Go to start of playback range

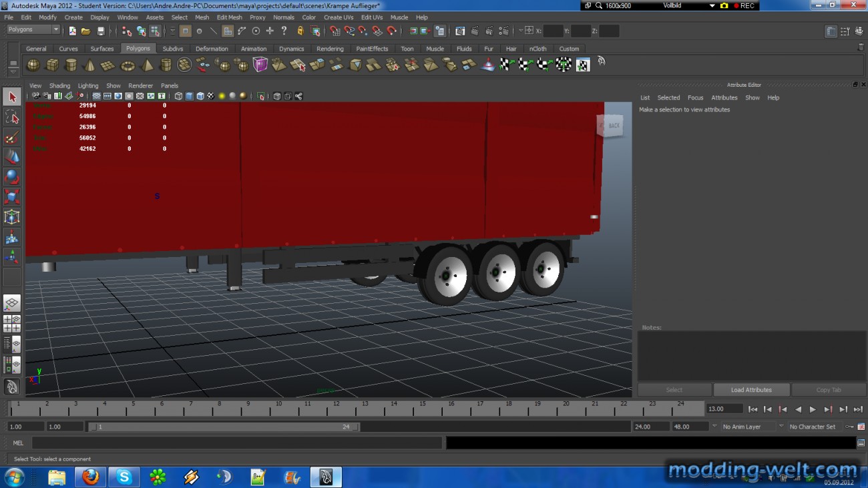coord(752,409)
